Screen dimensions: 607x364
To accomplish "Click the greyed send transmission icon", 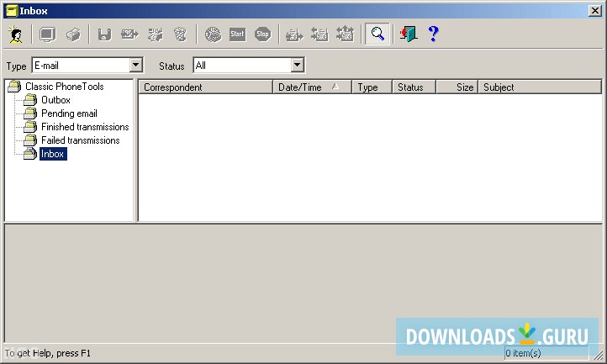I will (x=294, y=34).
